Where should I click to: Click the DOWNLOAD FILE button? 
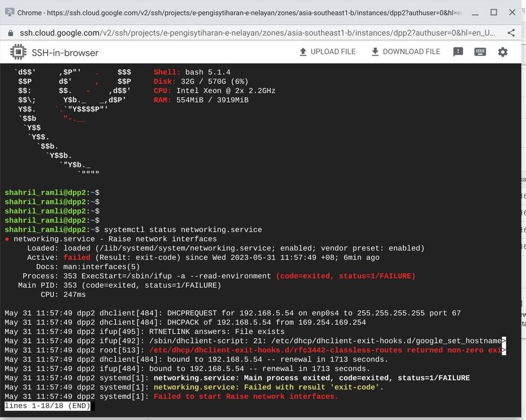click(406, 52)
